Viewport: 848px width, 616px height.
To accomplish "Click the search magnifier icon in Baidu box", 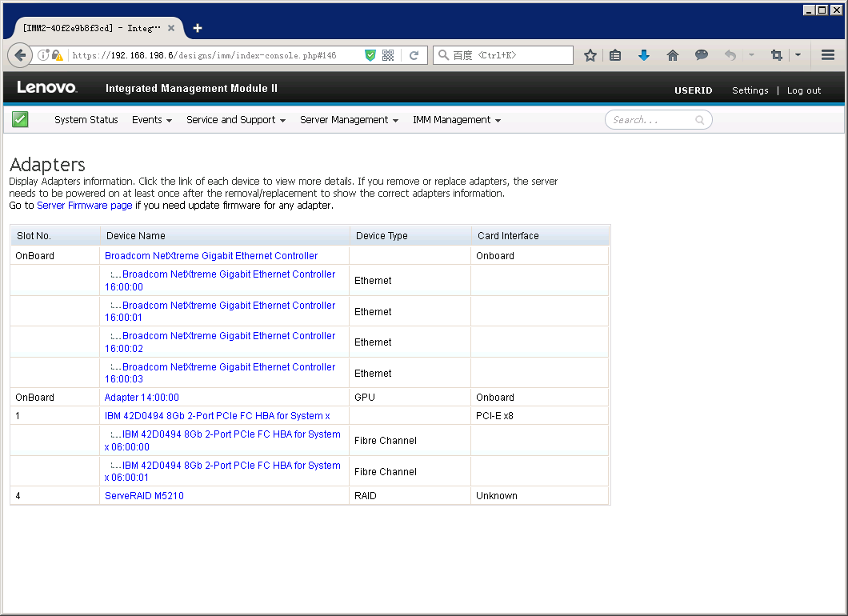I will coord(443,55).
